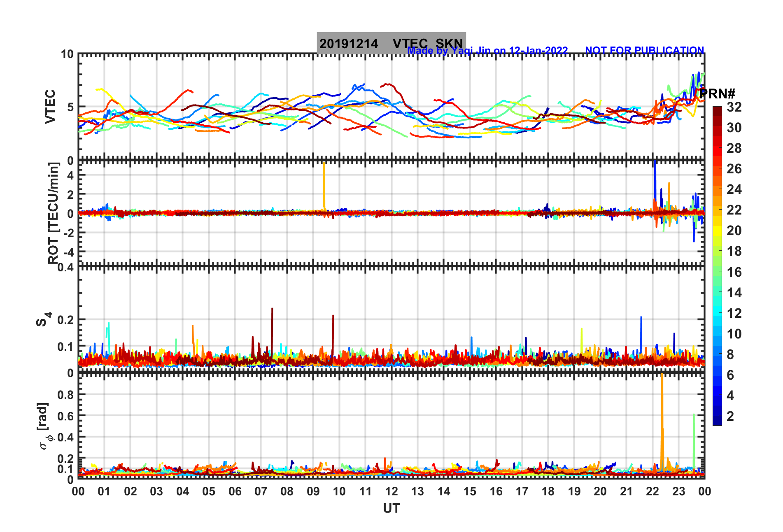
Task: Click PRN colorbar tick label "24"
Action: [734, 189]
